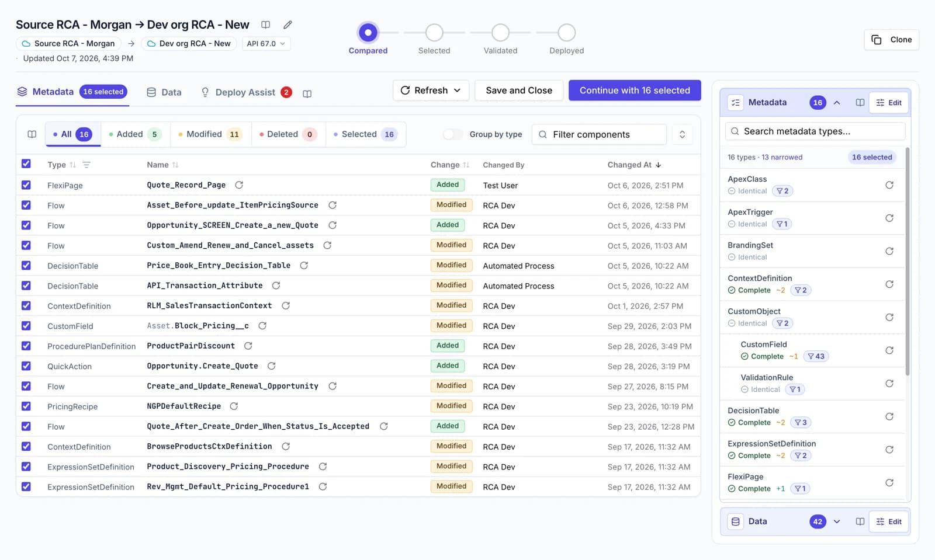Click the Clone button
This screenshot has height=560, width=935.
(x=892, y=40)
